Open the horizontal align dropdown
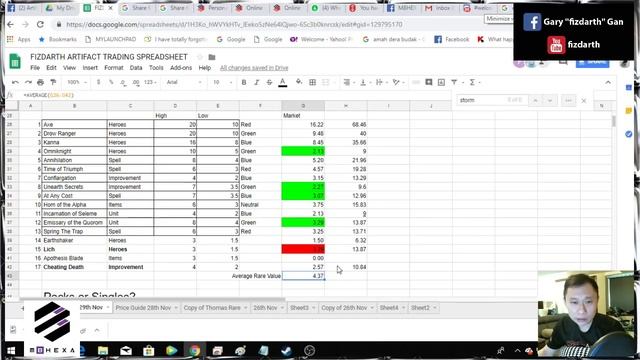 coord(349,82)
